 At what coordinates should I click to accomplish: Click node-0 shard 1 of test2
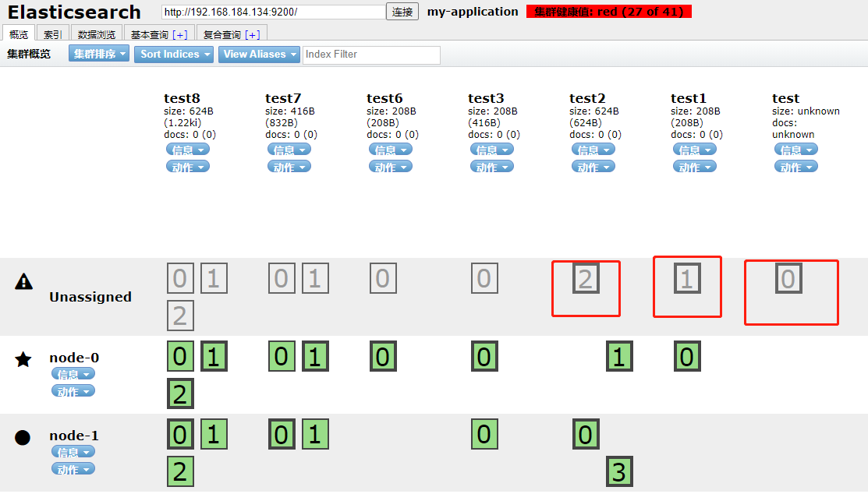coord(619,356)
